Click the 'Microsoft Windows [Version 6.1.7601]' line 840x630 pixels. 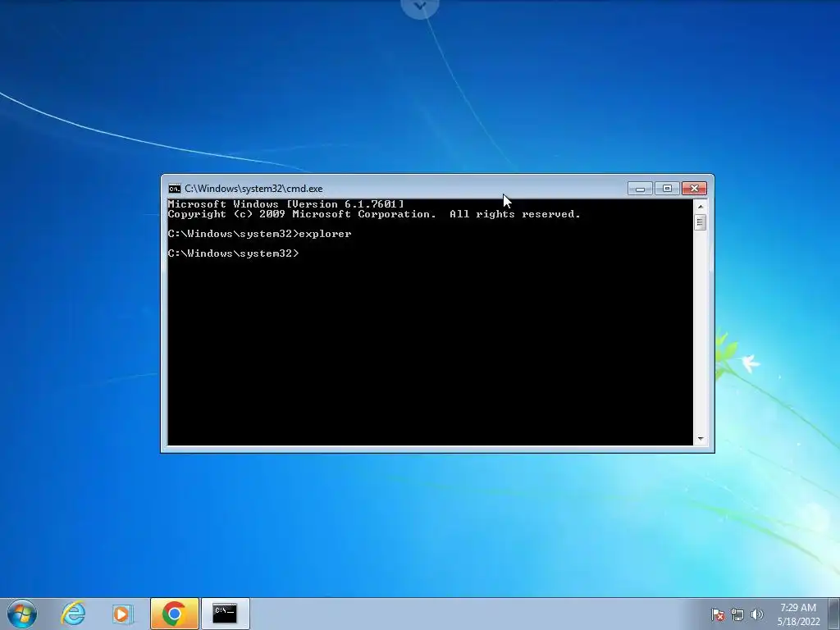tap(286, 204)
